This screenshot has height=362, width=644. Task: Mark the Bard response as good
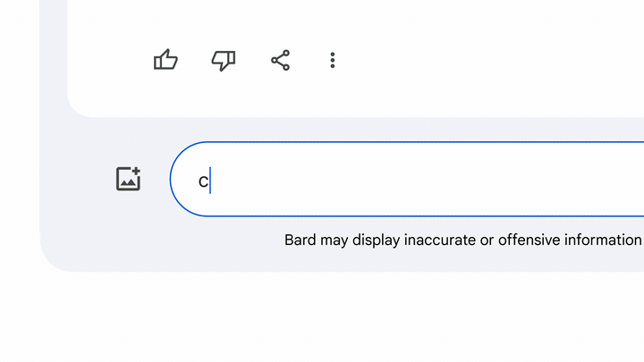click(165, 60)
